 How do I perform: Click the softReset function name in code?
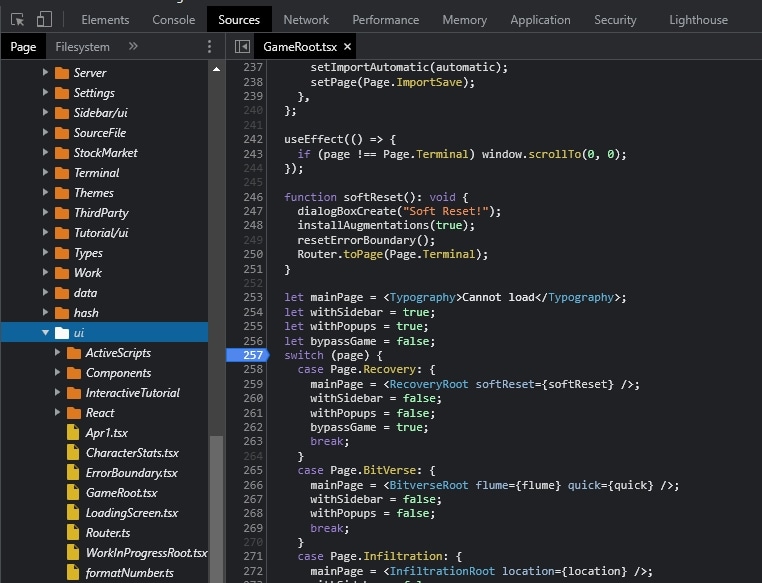click(373, 197)
